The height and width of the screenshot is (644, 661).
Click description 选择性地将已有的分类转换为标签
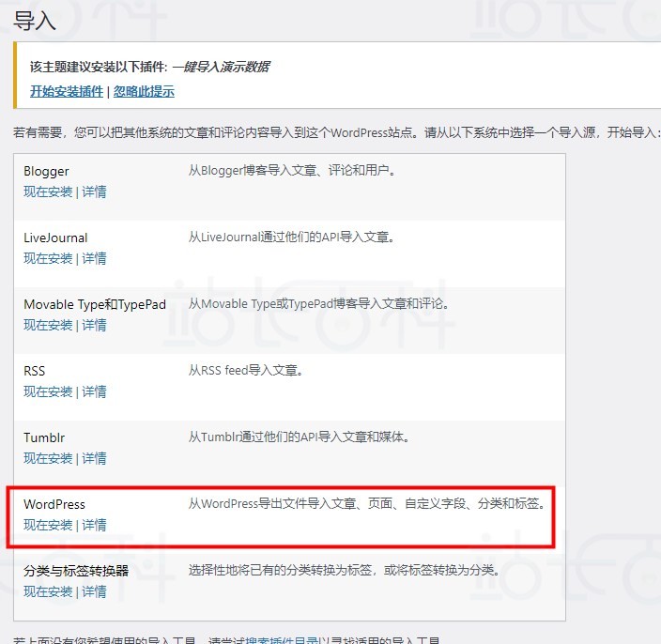344,570
